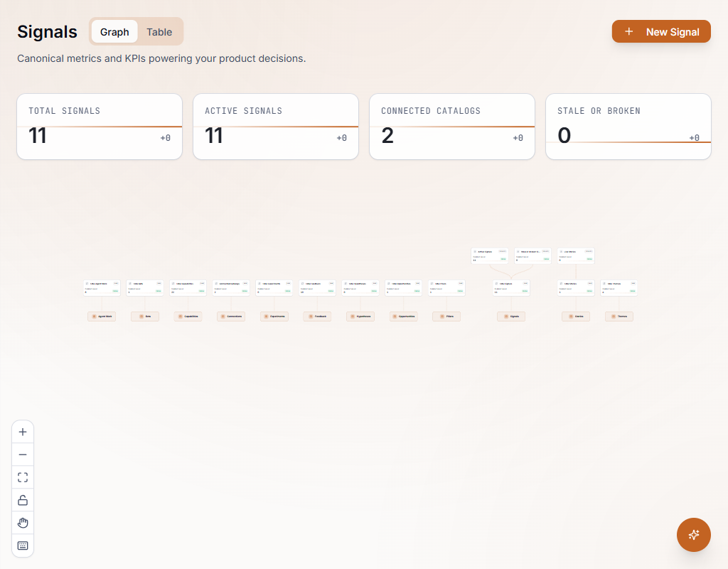Select the Opportunities catalog node
This screenshot has height=569, width=728.
(404, 317)
